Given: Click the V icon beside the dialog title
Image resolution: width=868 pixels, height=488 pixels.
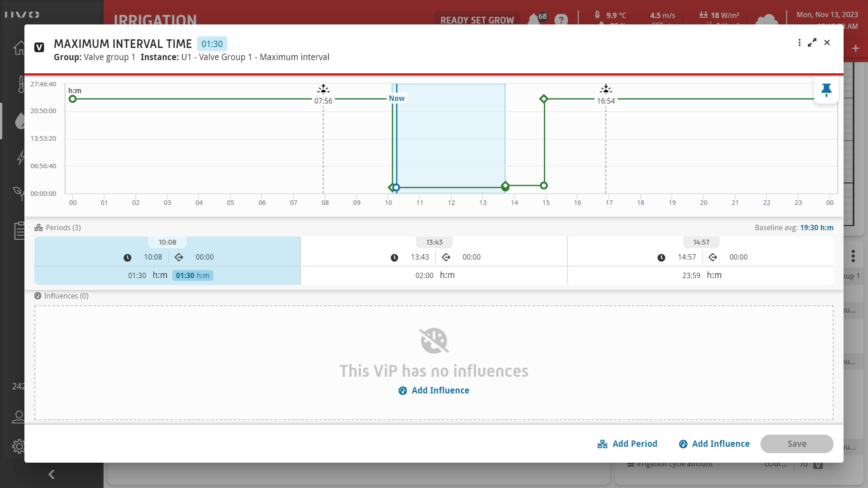Looking at the screenshot, I should point(39,47).
